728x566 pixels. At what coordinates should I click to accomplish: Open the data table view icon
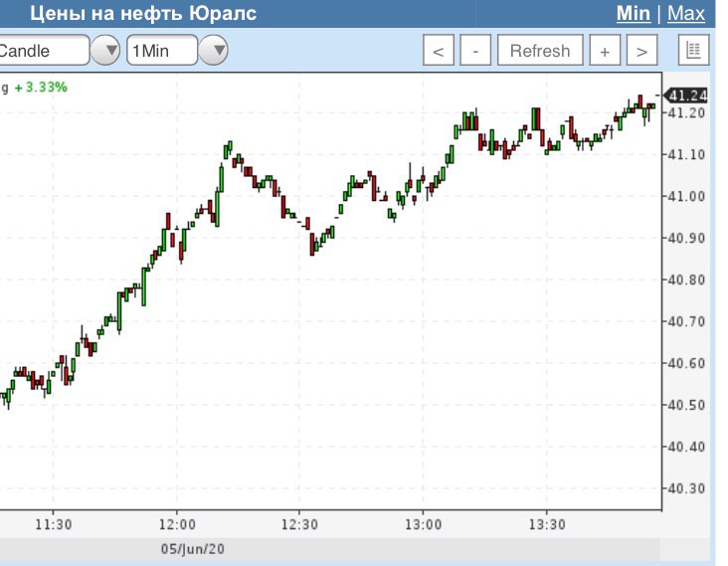(693, 50)
